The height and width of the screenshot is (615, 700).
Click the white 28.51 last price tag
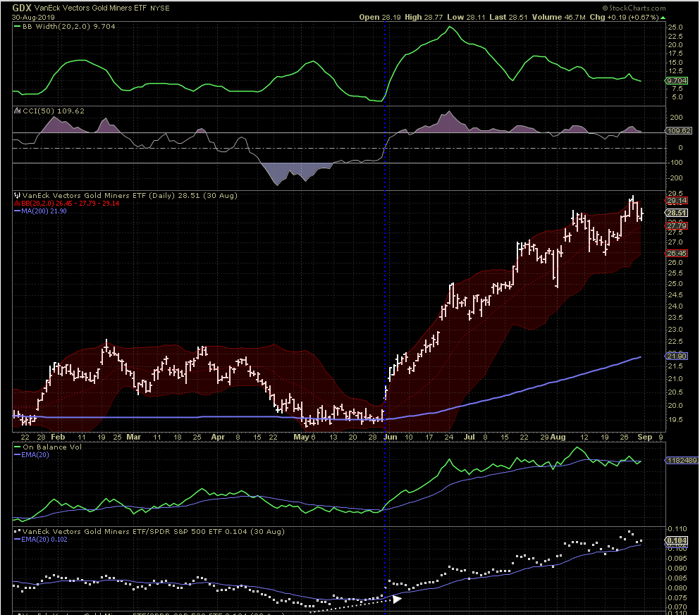pos(677,213)
